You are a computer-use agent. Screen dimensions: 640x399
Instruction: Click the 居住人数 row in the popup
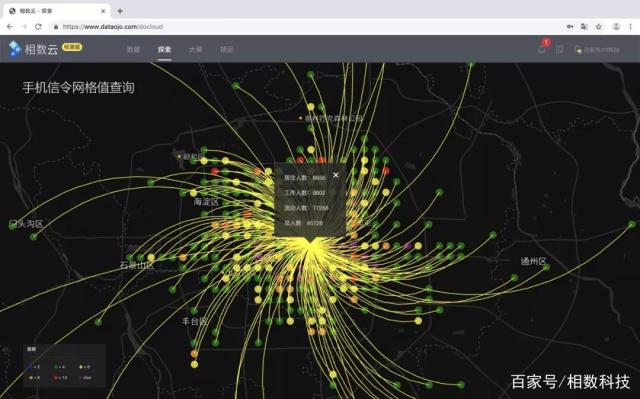(x=305, y=178)
